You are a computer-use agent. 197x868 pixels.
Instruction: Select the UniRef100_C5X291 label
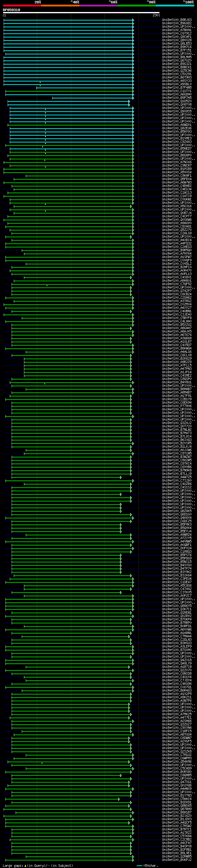point(177,74)
